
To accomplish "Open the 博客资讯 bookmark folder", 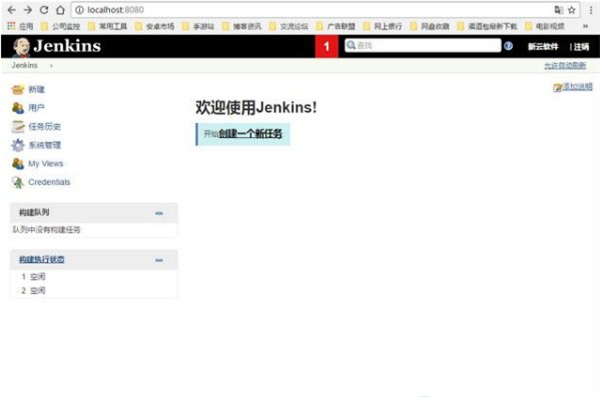I will tap(242, 26).
